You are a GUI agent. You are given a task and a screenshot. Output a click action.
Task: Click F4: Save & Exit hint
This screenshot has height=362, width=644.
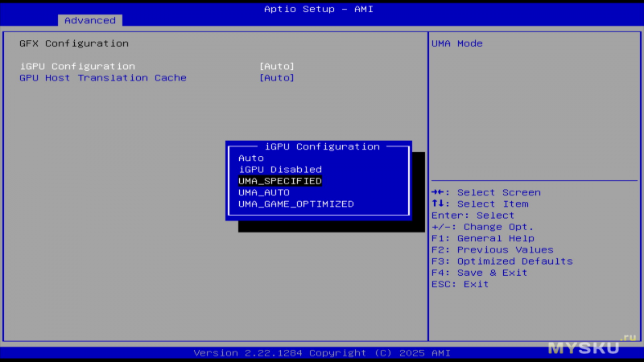pyautogui.click(x=480, y=273)
